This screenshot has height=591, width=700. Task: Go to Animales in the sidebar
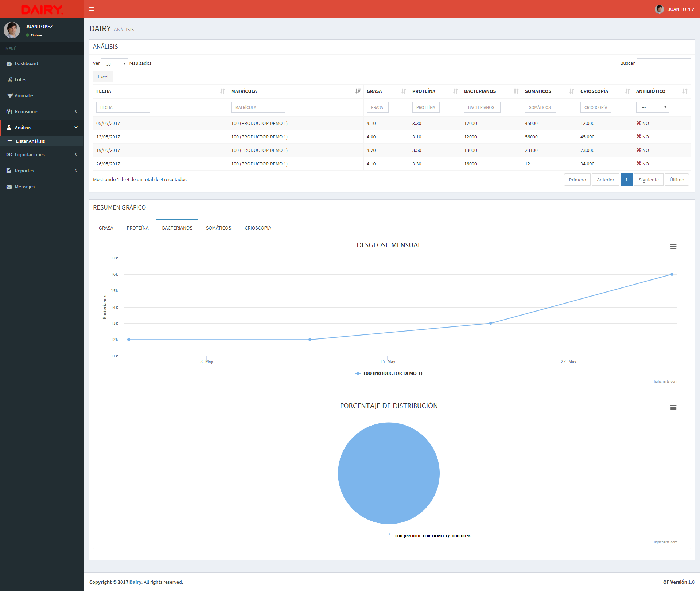tap(24, 95)
